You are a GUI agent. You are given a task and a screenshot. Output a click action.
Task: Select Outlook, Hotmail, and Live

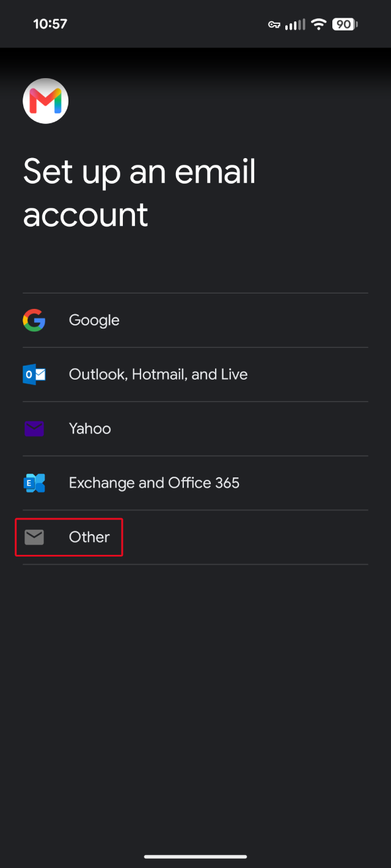click(195, 374)
